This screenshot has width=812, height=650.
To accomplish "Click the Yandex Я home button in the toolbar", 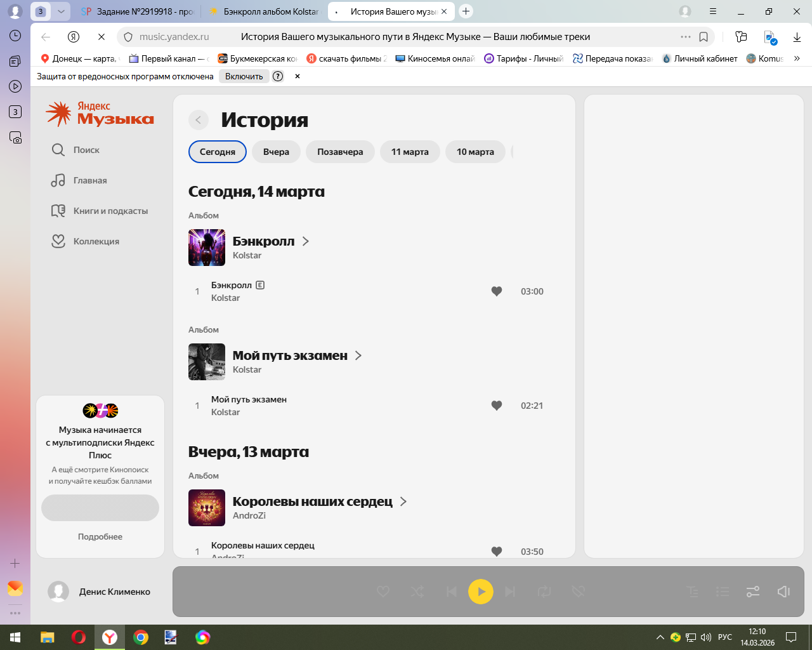I will [x=74, y=37].
